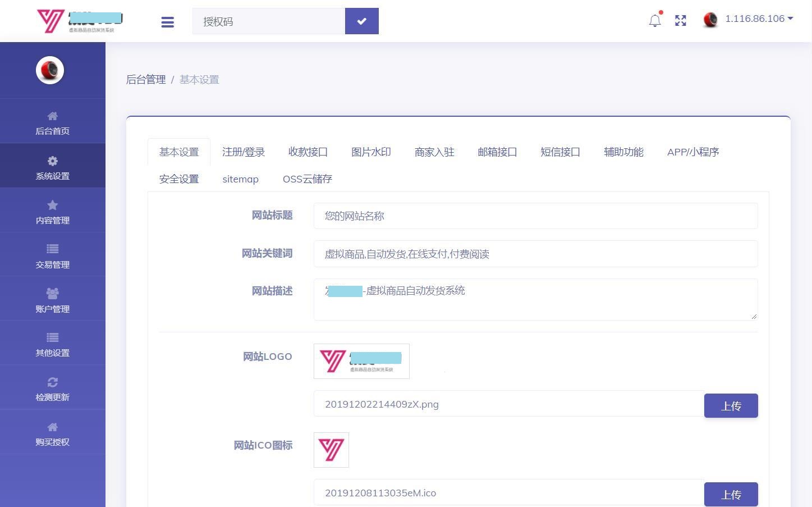Enter fullscreen with the expand icon
The width and height of the screenshot is (812, 507).
pos(681,21)
